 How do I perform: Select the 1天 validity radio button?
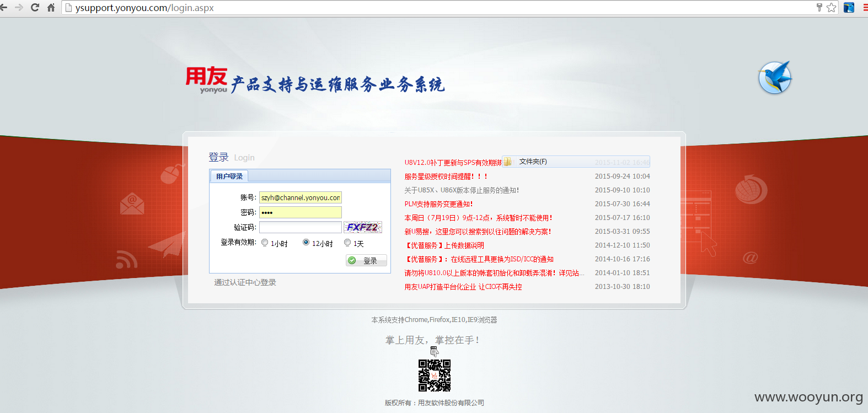(347, 243)
